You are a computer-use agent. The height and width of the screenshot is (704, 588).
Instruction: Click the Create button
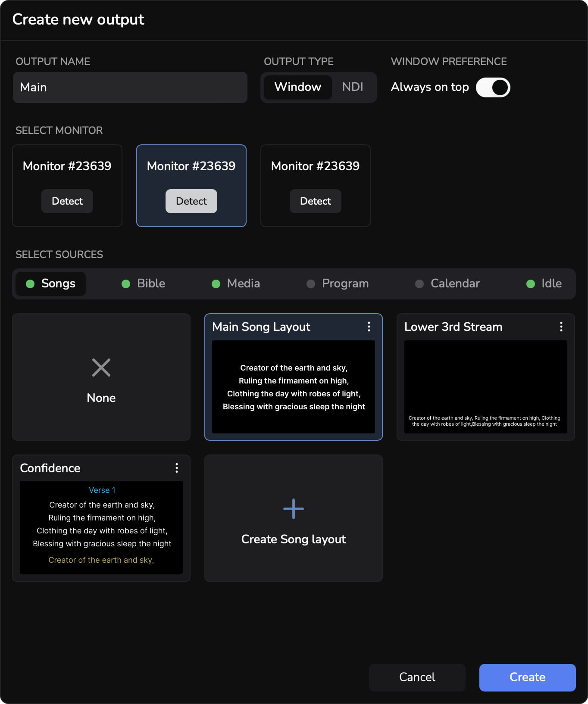528,677
